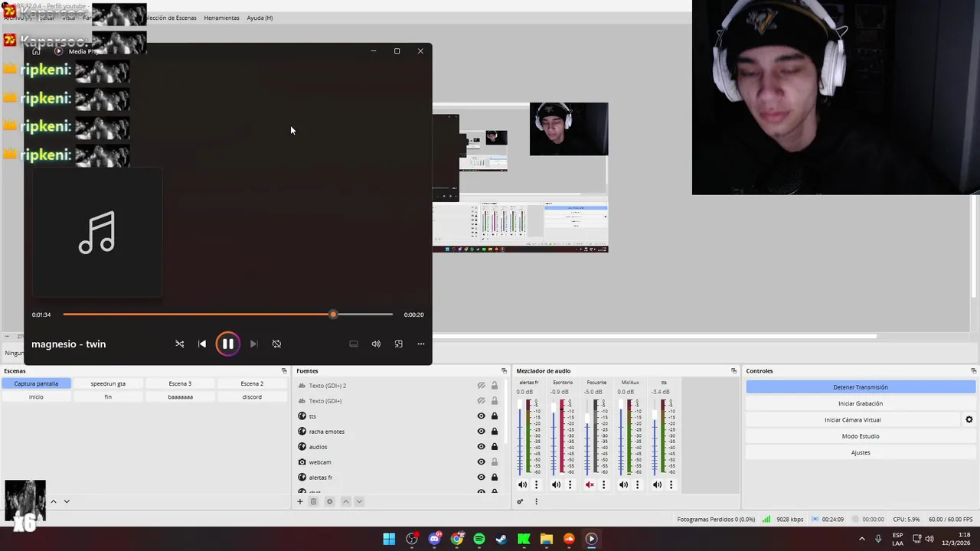Switch Media Player to mini player view
Viewport: 980px width, 551px height.
click(398, 344)
